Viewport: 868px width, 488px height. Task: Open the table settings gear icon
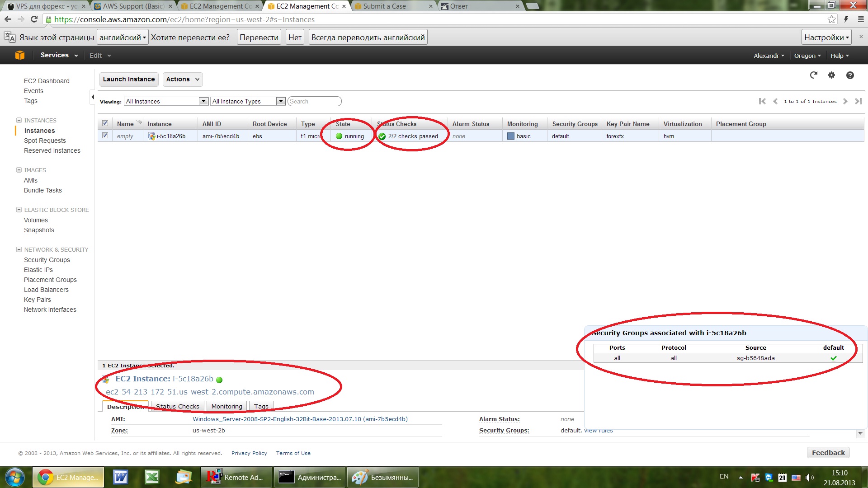coord(831,75)
